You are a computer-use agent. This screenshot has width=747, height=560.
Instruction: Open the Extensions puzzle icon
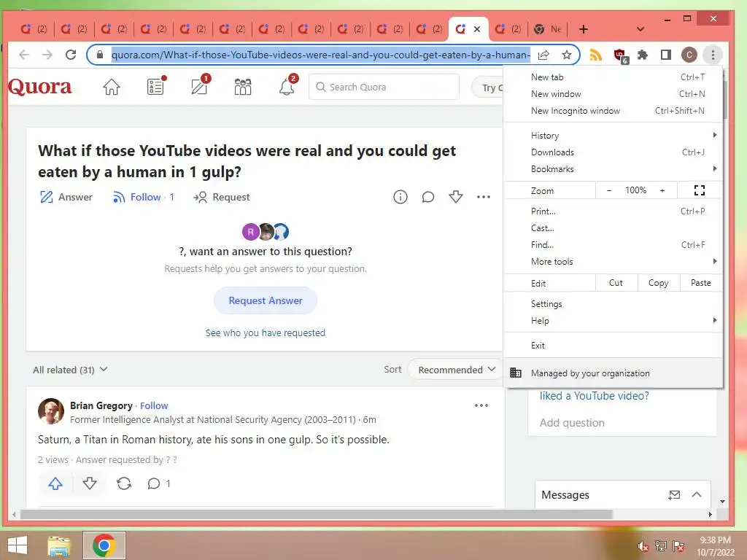pyautogui.click(x=643, y=55)
